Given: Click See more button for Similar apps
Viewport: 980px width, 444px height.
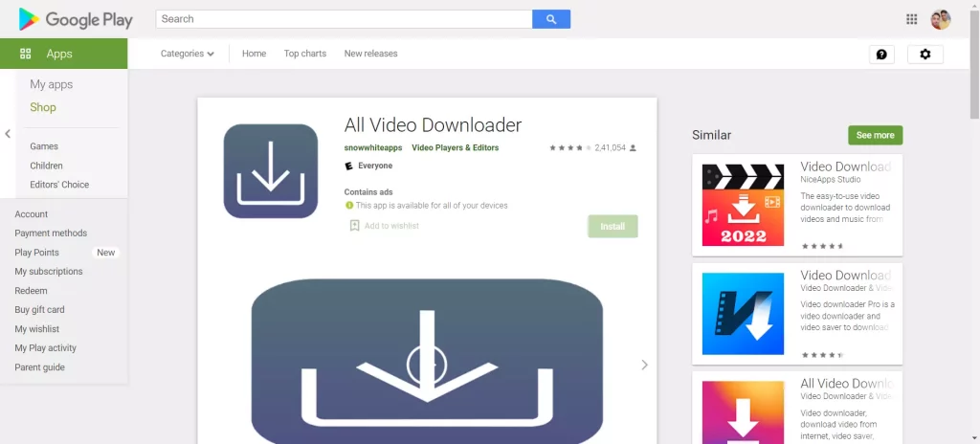Looking at the screenshot, I should point(875,135).
